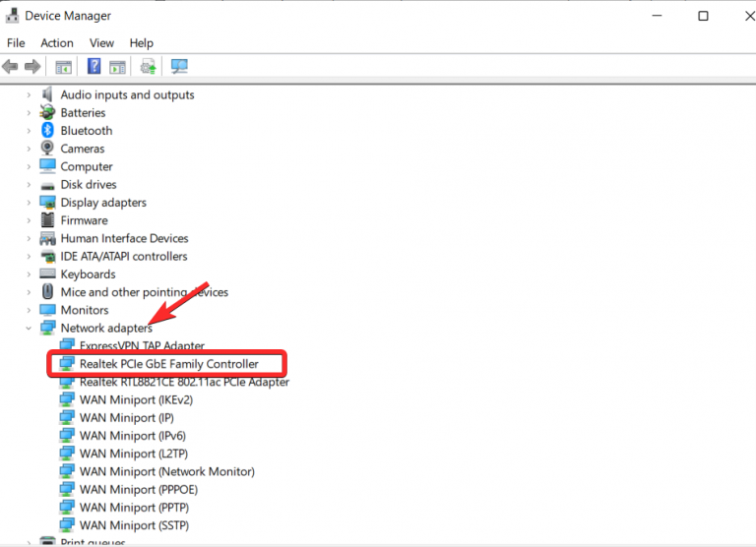The width and height of the screenshot is (756, 547).
Task: Expand the Disk drives category
Action: point(29,185)
